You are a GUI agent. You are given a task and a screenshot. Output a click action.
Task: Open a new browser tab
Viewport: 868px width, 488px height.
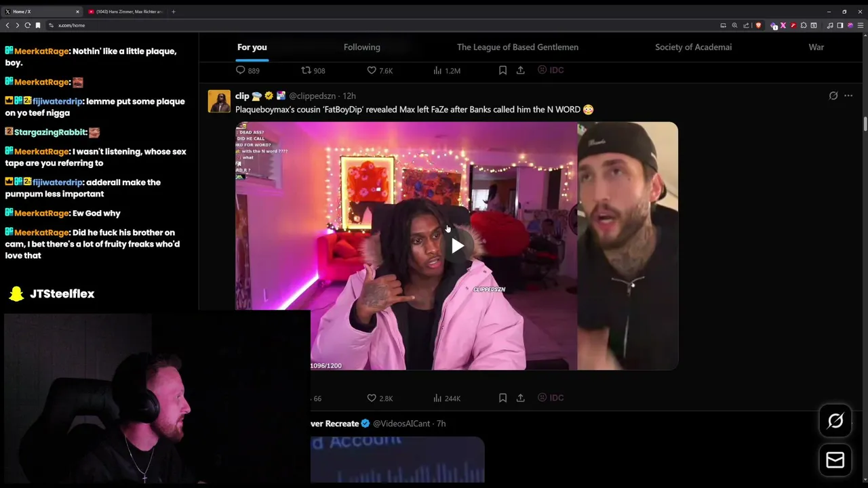click(x=174, y=12)
